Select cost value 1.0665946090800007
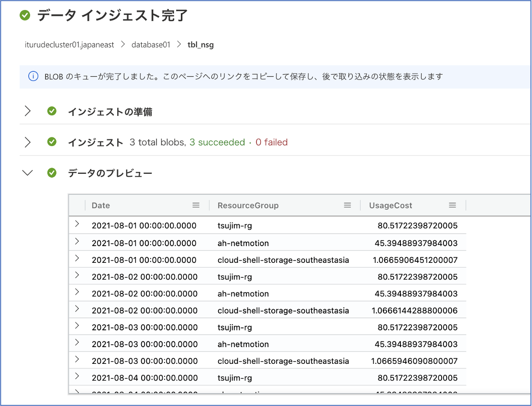 414,361
